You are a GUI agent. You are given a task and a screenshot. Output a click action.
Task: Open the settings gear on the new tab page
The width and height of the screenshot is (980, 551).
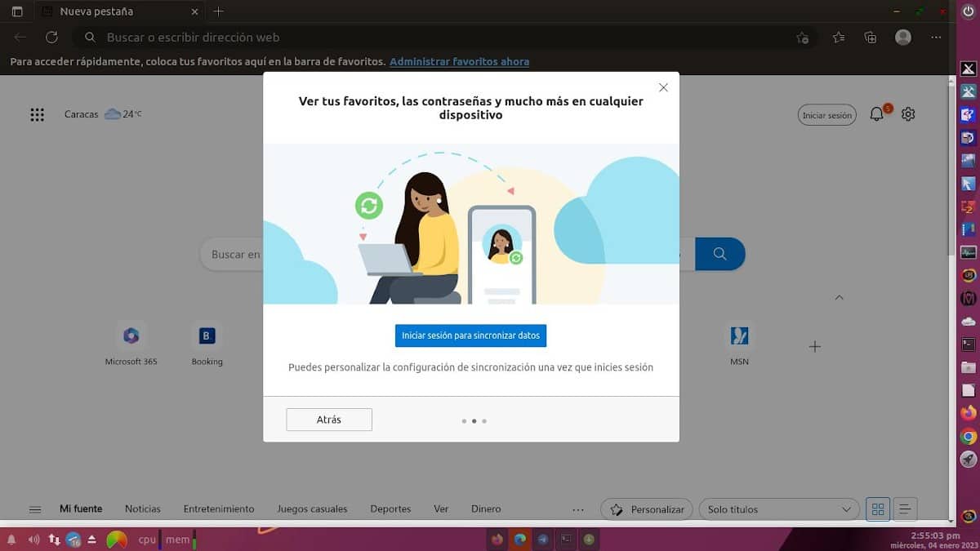click(907, 114)
